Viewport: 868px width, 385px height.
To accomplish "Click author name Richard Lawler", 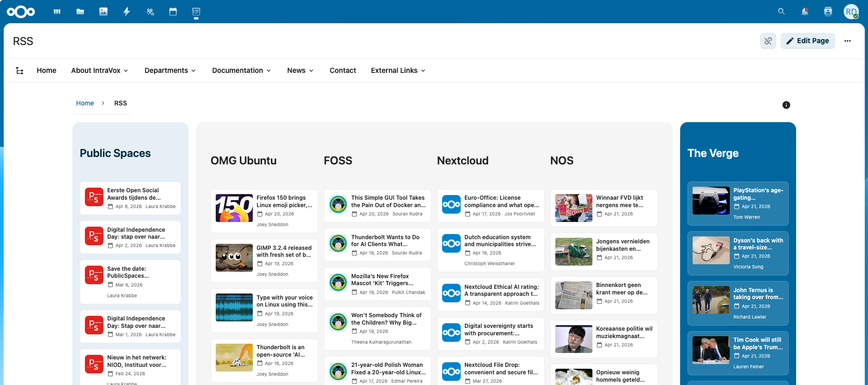I will tap(750, 317).
